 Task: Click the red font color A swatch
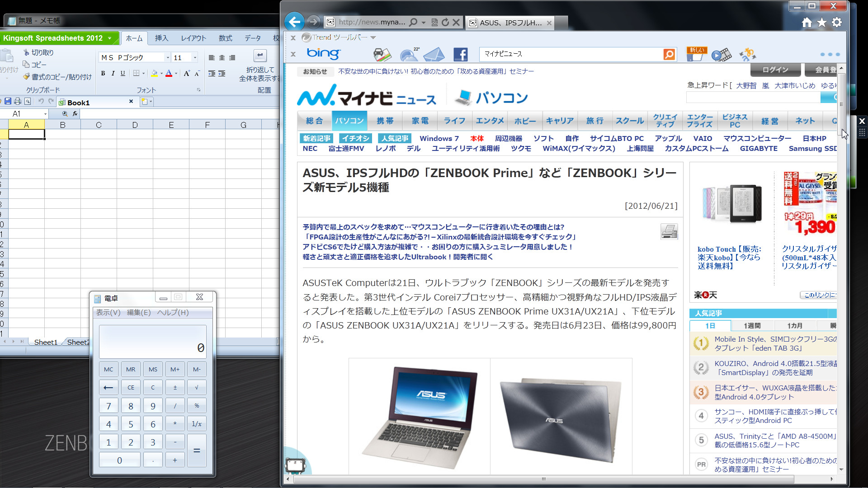click(169, 73)
